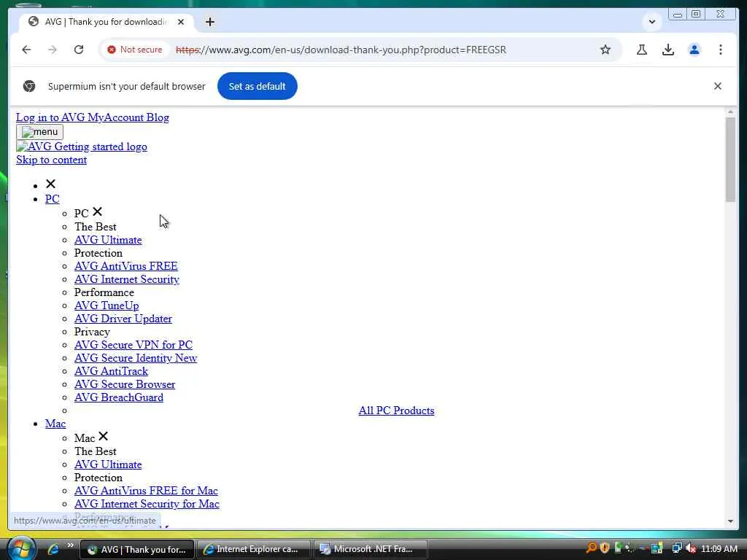The width and height of the screenshot is (747, 560).
Task: Open the Mac menu link
Action: point(55,424)
